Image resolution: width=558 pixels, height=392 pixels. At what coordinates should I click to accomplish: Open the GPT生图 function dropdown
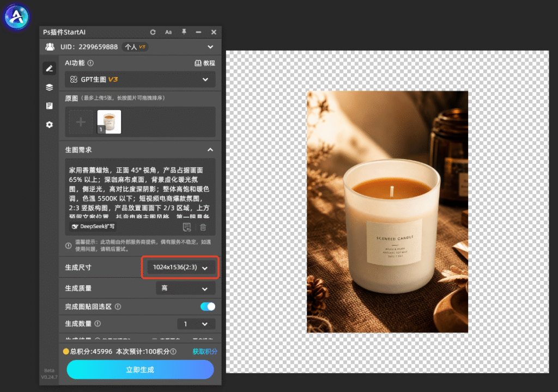[140, 79]
